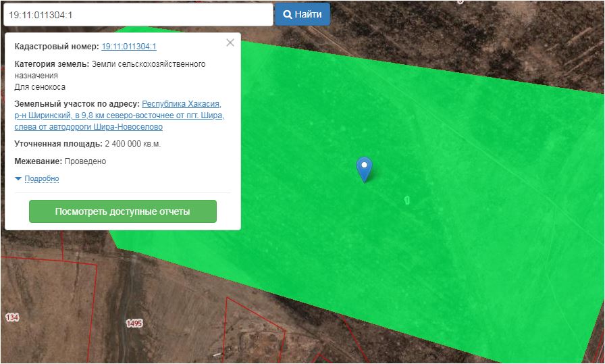Screen dimensions: 605x364
Task: Open cadastral number link 19:11:011304:1
Action: coord(129,47)
